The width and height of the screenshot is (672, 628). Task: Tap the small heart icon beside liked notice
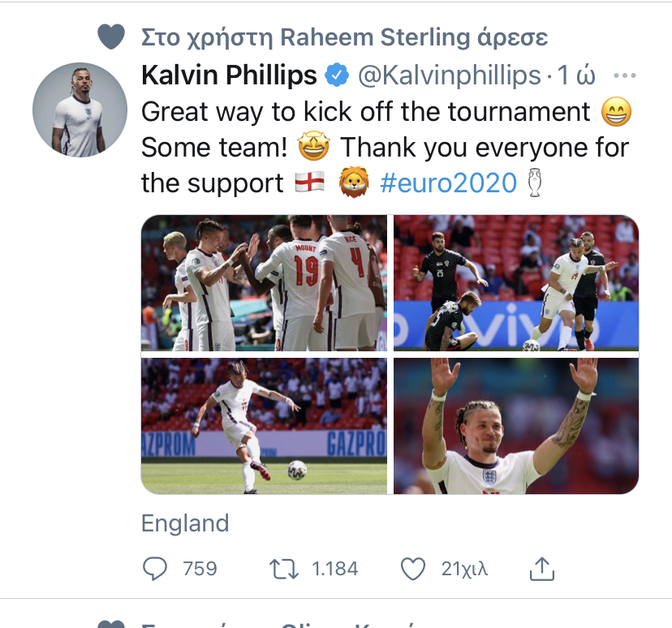click(111, 37)
